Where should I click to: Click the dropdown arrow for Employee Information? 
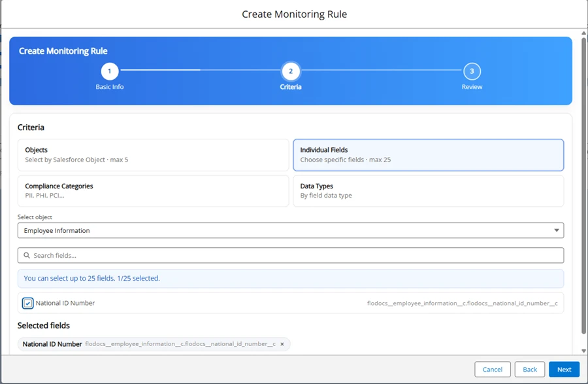click(557, 230)
